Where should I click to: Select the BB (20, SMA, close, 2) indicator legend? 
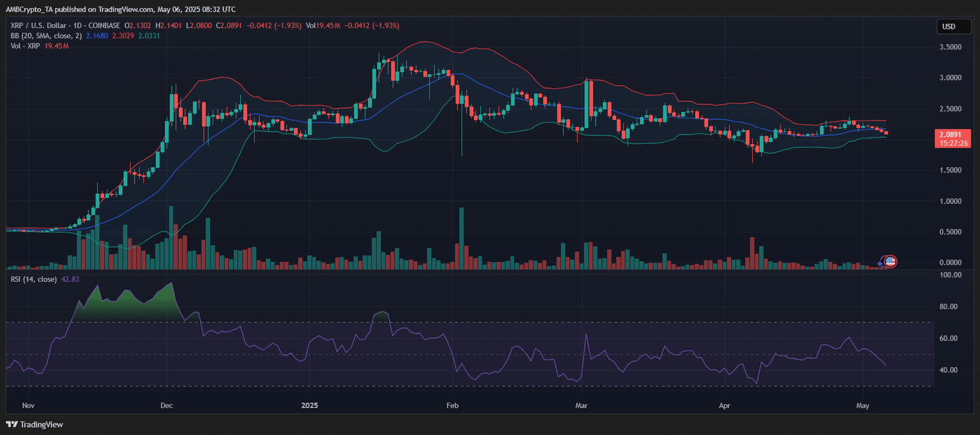(46, 36)
